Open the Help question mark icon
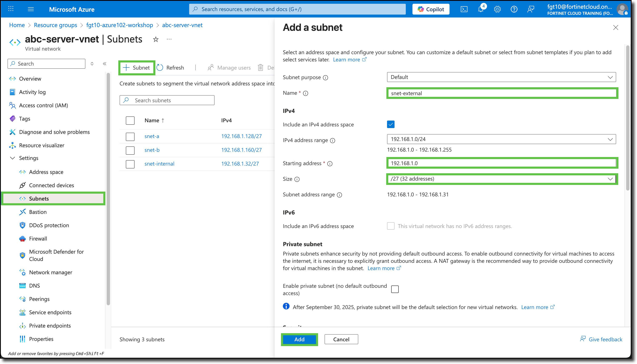This screenshot has height=364, width=637. click(x=514, y=9)
